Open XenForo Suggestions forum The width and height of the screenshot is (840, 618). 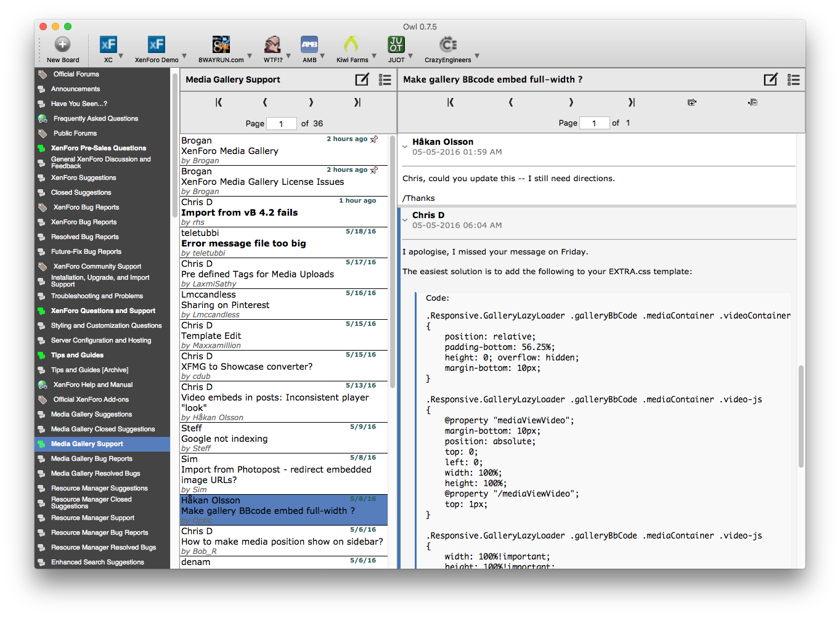tap(83, 177)
